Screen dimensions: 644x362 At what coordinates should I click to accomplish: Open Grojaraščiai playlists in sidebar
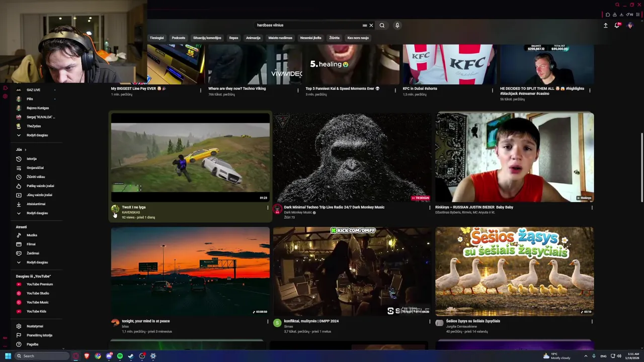[35, 168]
